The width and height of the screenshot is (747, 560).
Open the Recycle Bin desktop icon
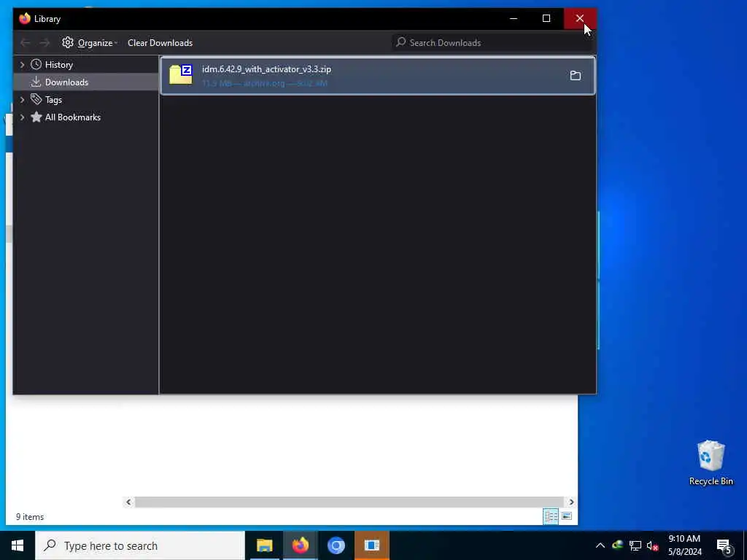711,463
